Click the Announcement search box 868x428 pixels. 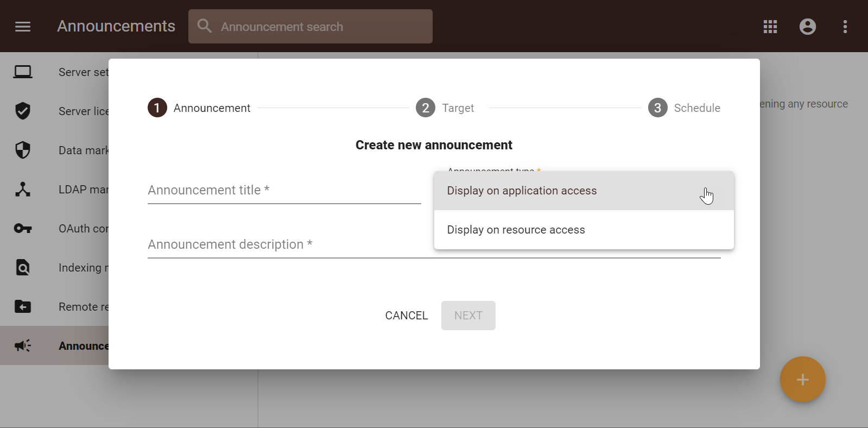pos(320,27)
